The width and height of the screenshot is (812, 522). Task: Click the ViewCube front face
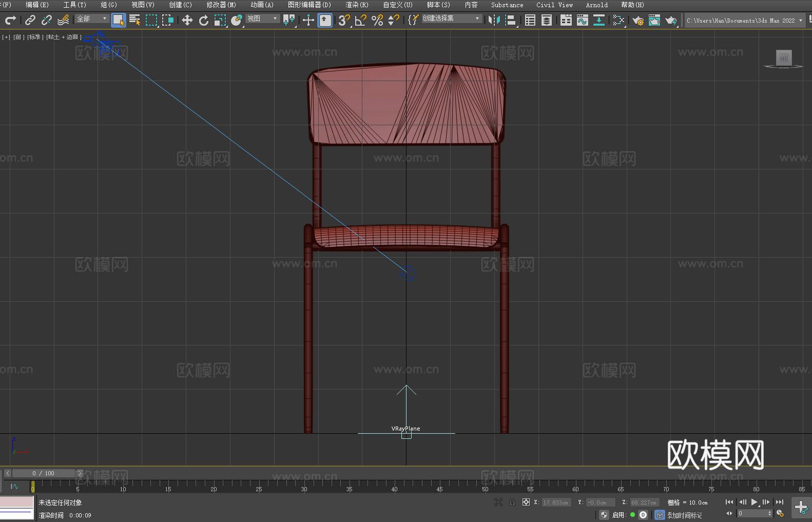tap(784, 57)
